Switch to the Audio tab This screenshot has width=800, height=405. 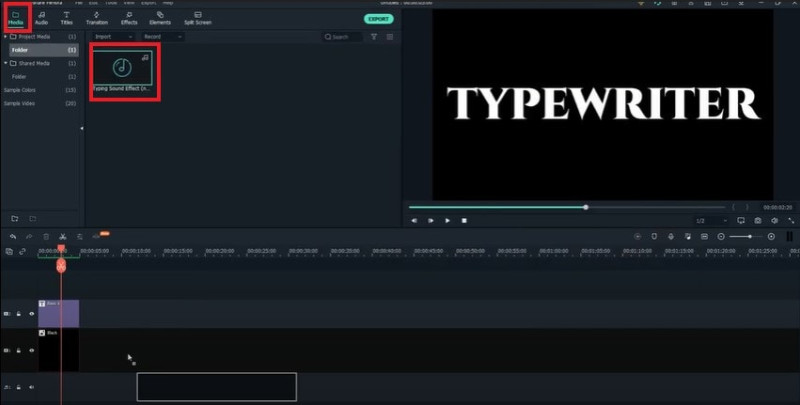coord(41,18)
